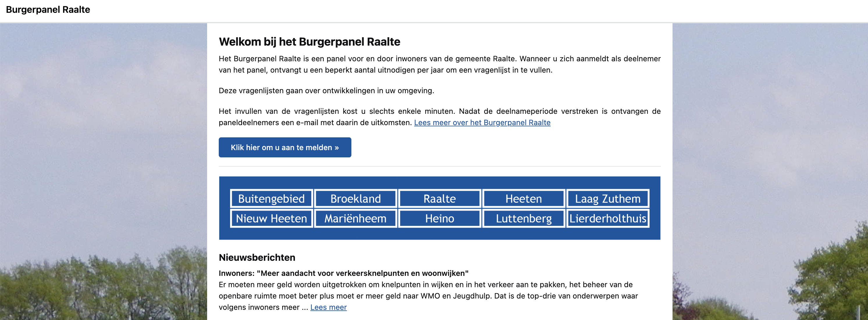Click the Burgerpanel Raalte header title
This screenshot has height=320, width=868.
(48, 10)
